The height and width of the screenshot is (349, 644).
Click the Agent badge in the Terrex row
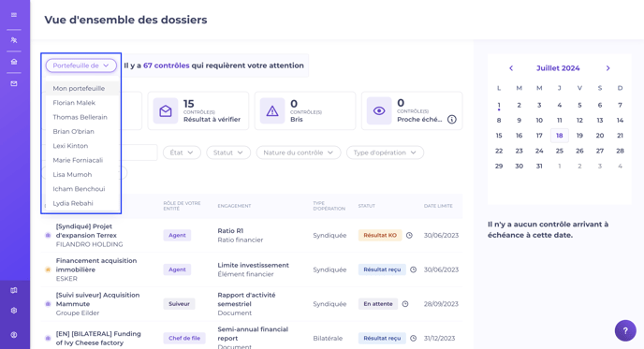pos(177,235)
